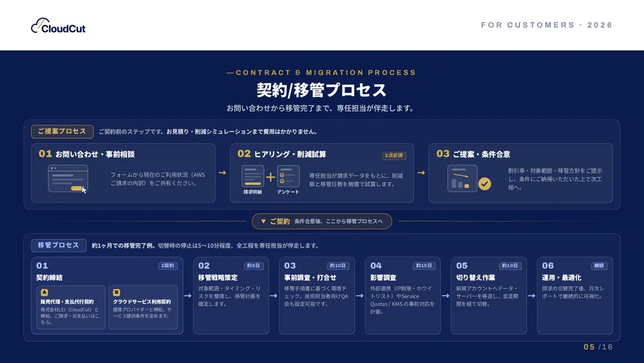The width and height of the screenshot is (644, 363).
Task: Click the text 条件合意後、ここから移管プロセスへ
Action: (339, 222)
